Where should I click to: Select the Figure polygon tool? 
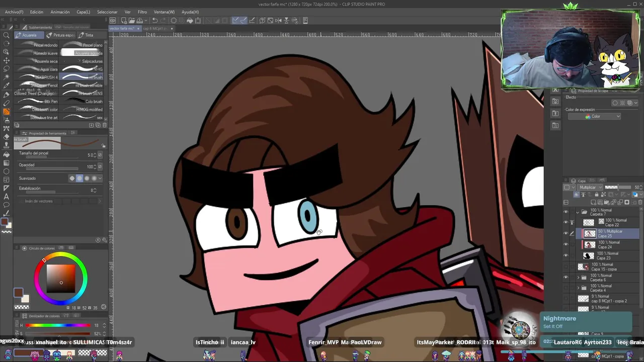tap(6, 171)
